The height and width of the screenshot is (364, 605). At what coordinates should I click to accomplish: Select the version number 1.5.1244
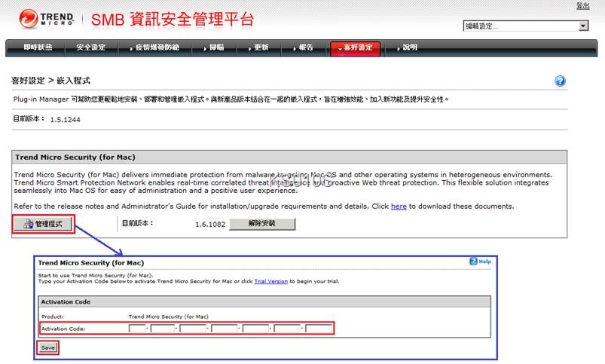tap(66, 120)
